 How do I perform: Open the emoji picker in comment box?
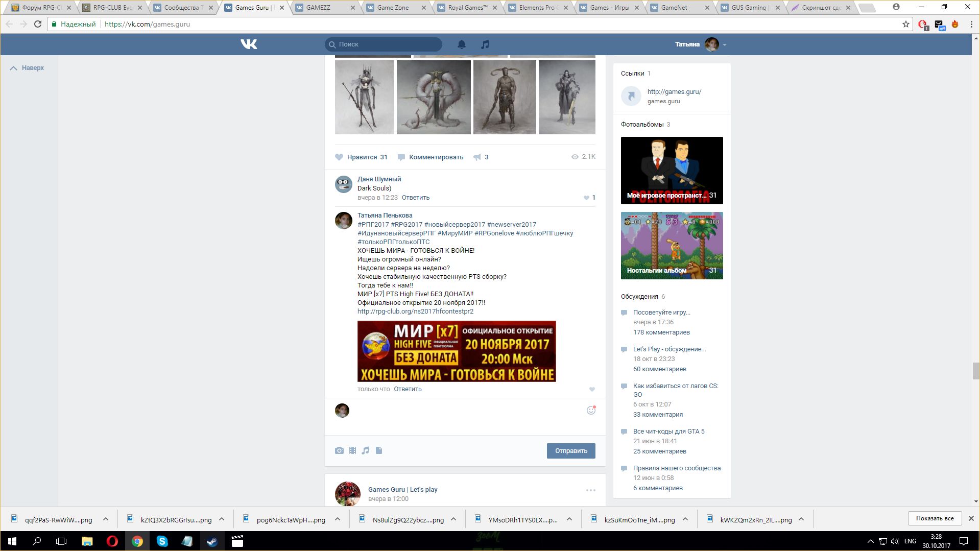591,410
